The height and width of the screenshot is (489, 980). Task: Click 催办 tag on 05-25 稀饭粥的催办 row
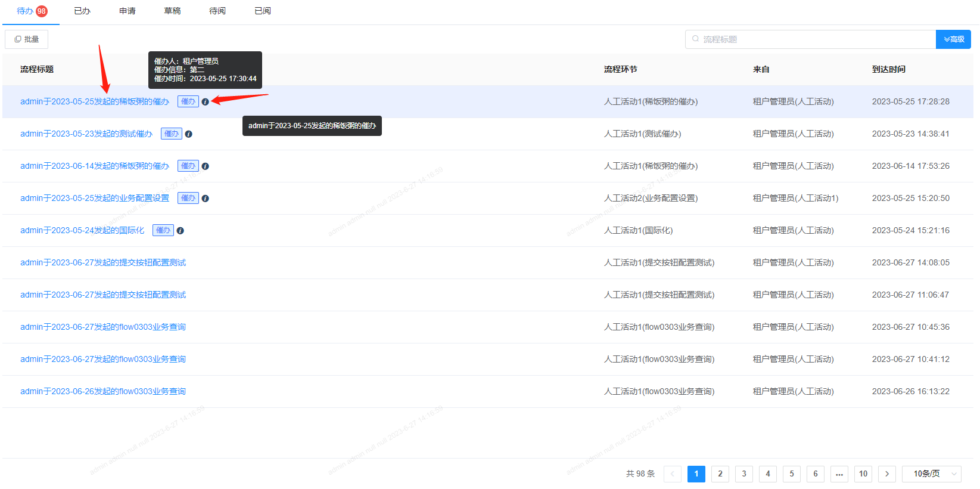pyautogui.click(x=188, y=101)
